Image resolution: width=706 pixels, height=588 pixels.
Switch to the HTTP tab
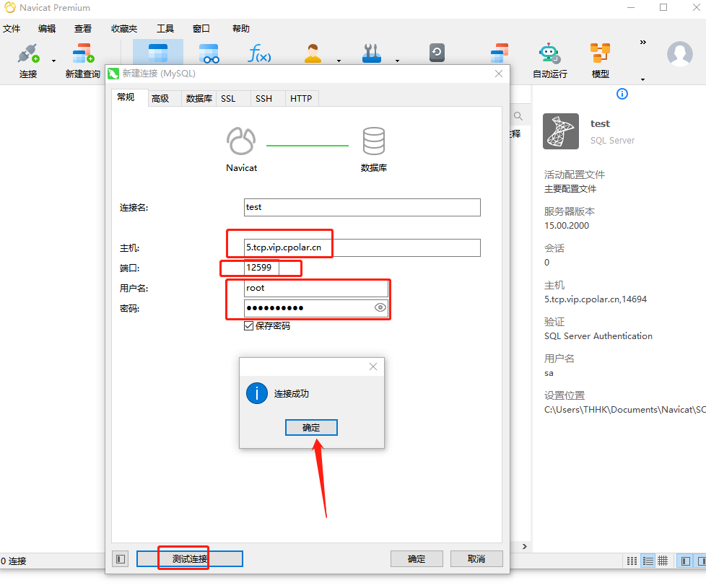[x=301, y=99]
